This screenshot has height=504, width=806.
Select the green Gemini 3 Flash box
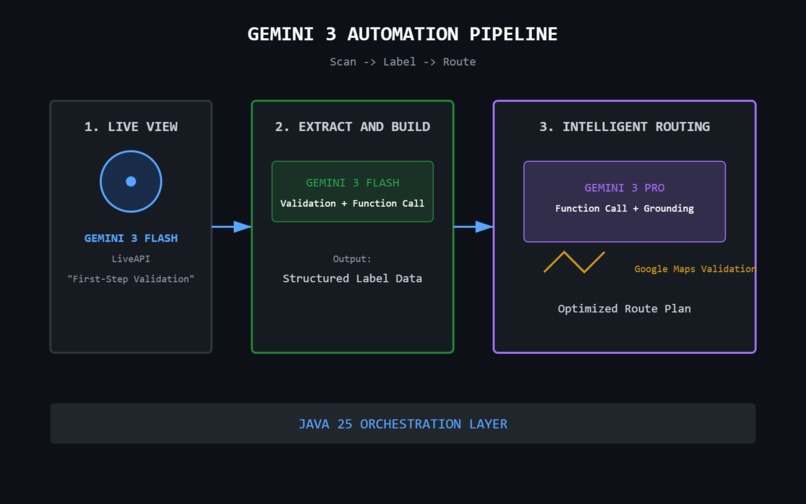coord(353,191)
